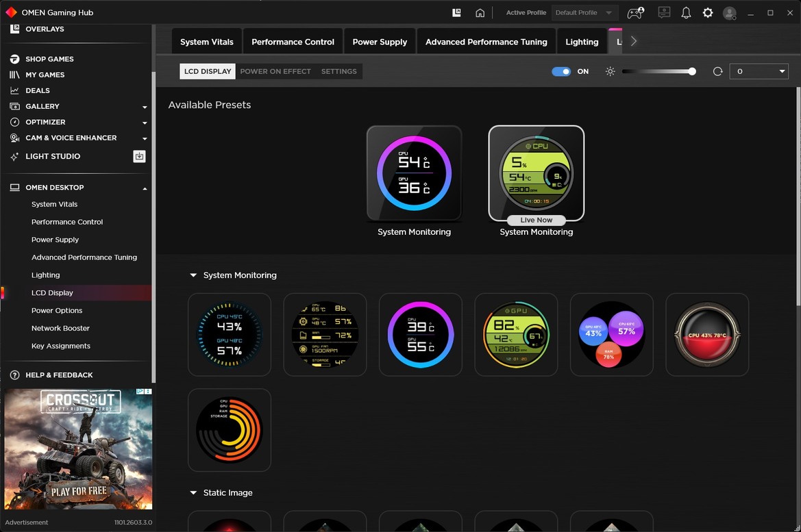Collapse the System Monitoring section triangle
This screenshot has height=532, width=801.
pos(193,275)
